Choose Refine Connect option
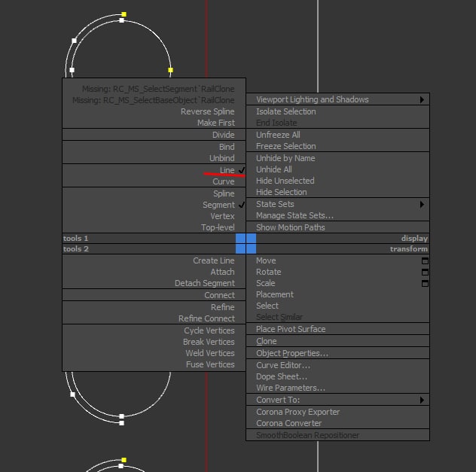The width and height of the screenshot is (476, 472). point(206,318)
